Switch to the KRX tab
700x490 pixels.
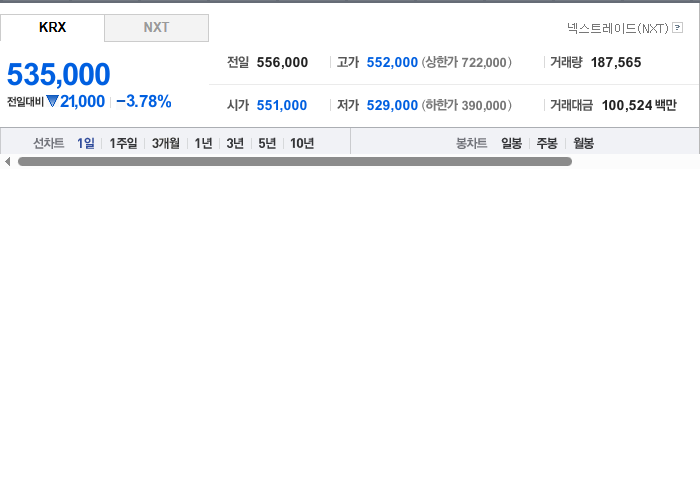pyautogui.click(x=52, y=28)
